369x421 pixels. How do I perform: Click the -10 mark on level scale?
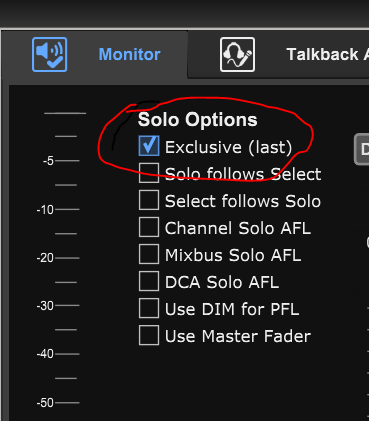pos(45,210)
